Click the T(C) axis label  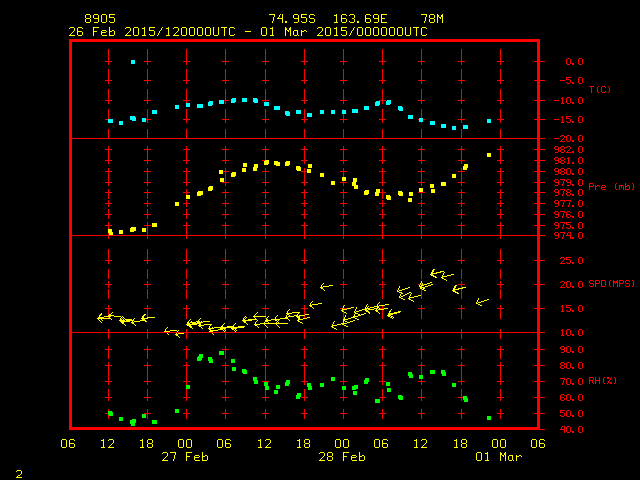600,89
